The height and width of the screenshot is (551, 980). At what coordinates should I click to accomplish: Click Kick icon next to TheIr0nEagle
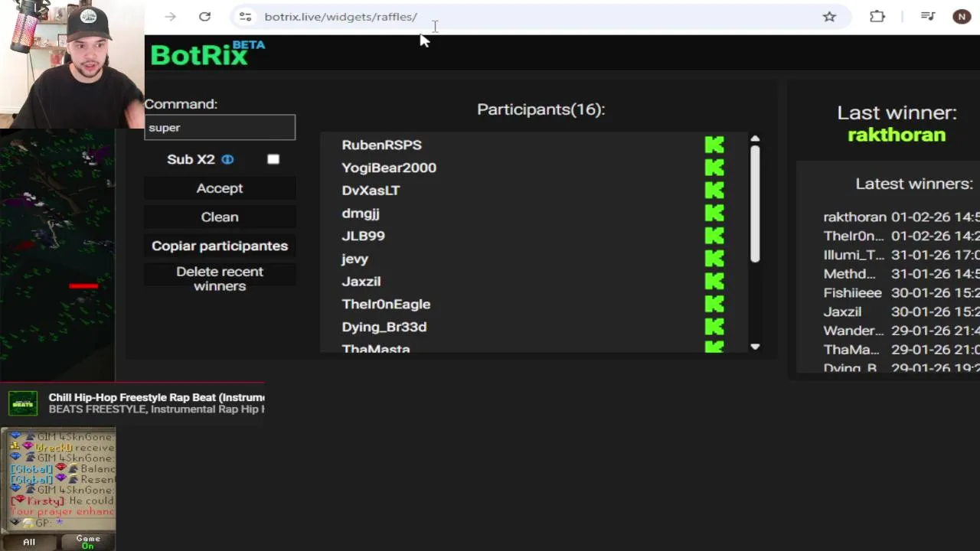click(x=714, y=304)
